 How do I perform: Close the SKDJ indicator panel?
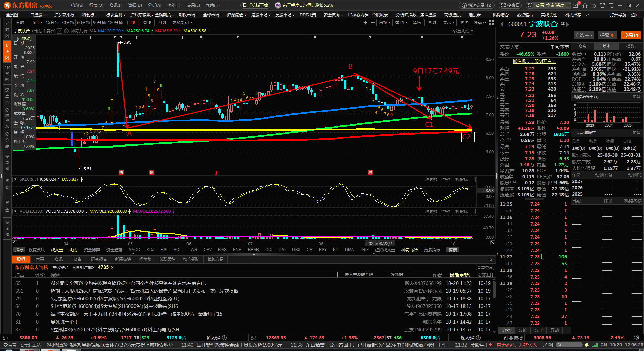tap(473, 180)
